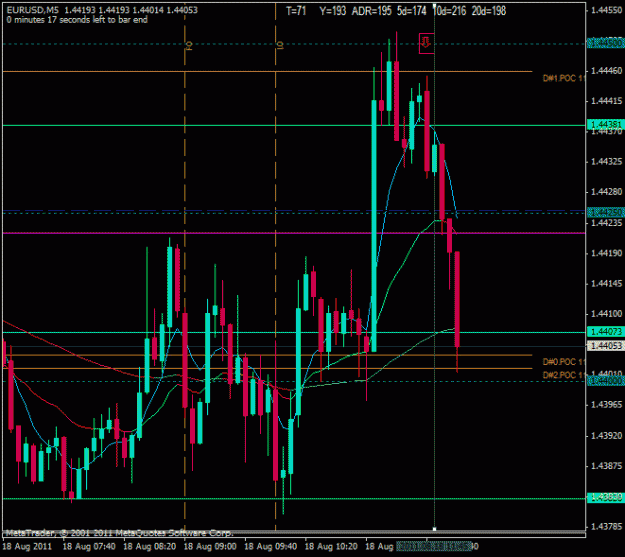Click the '18 Aug 08:20' time axis label
Image resolution: width=625 pixels, height=557 pixels.
[x=150, y=546]
